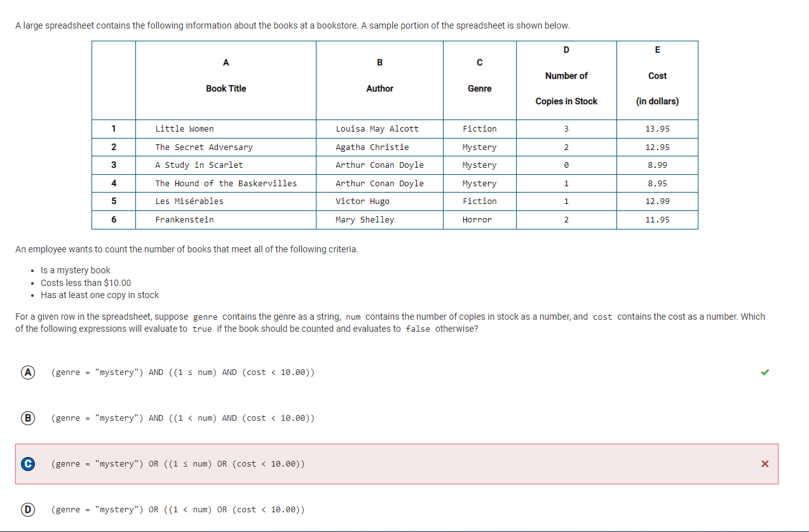Click 'Mystery' genre in Secret Adversary row

[x=479, y=147]
